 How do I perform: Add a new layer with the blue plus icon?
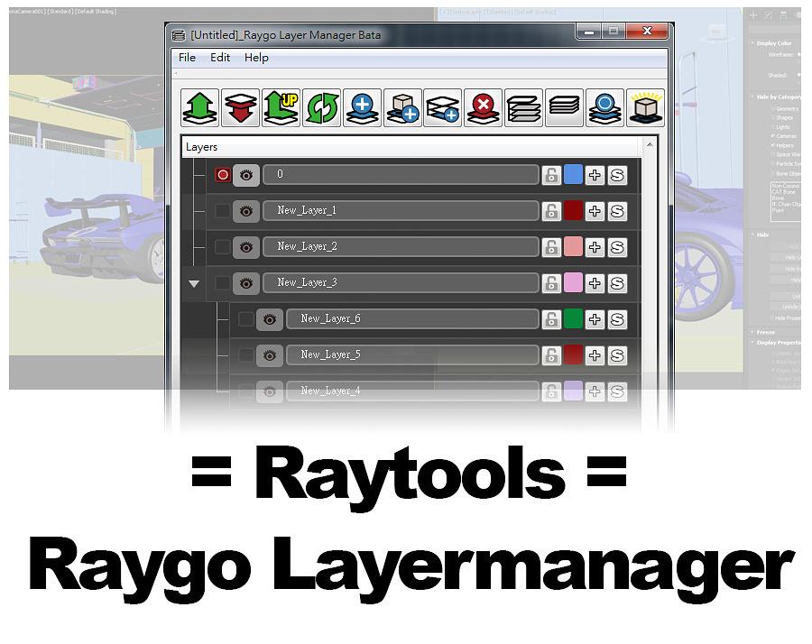click(x=362, y=107)
